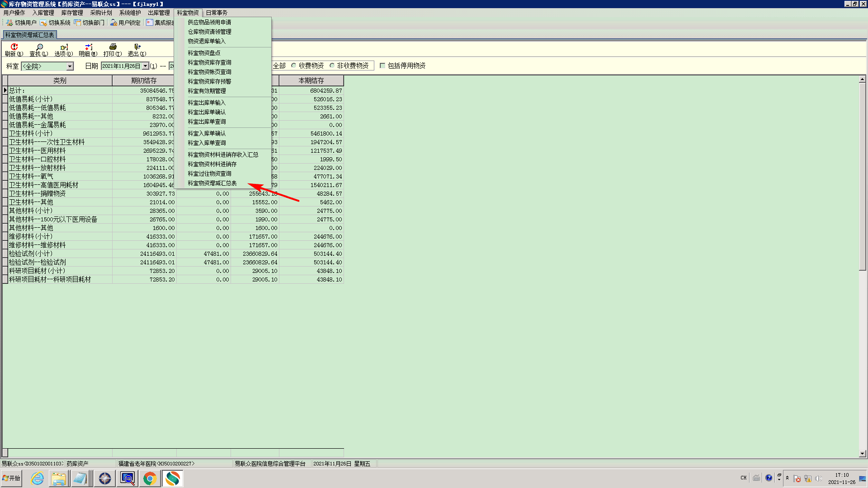Click the 打印 printer icon

tap(113, 47)
